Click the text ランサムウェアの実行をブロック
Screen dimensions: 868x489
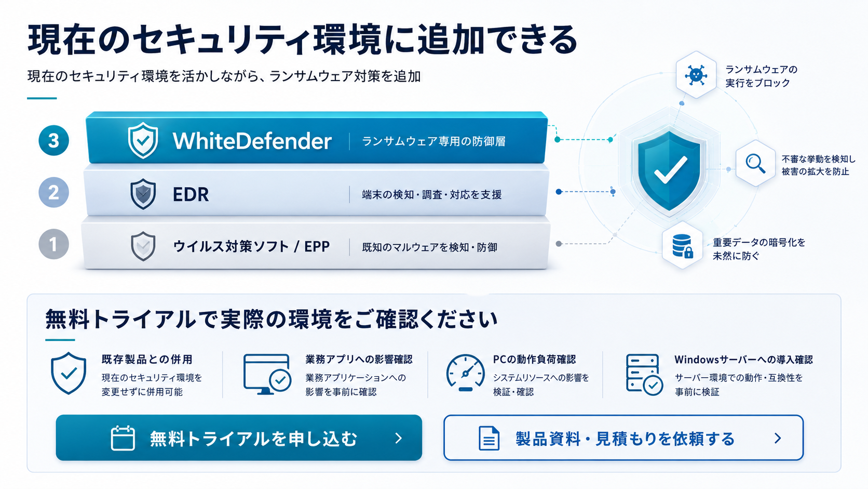[x=761, y=76]
